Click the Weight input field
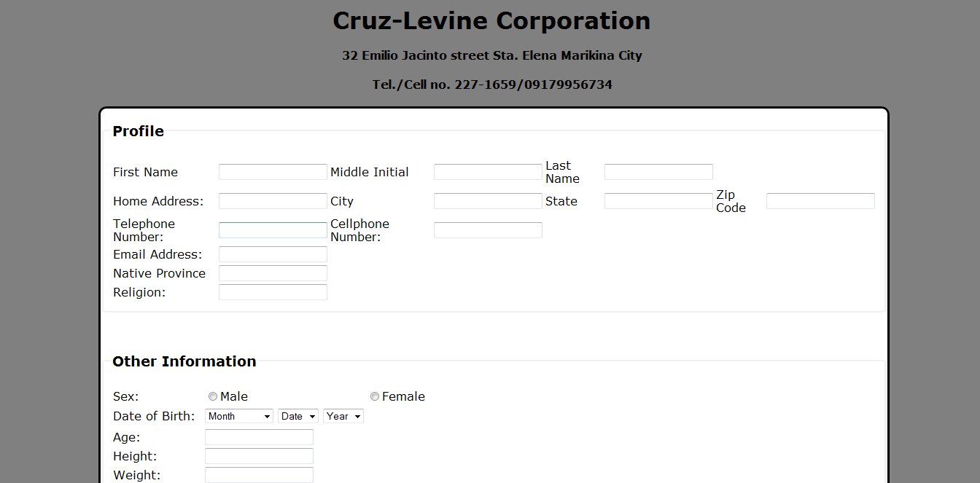 coord(259,475)
